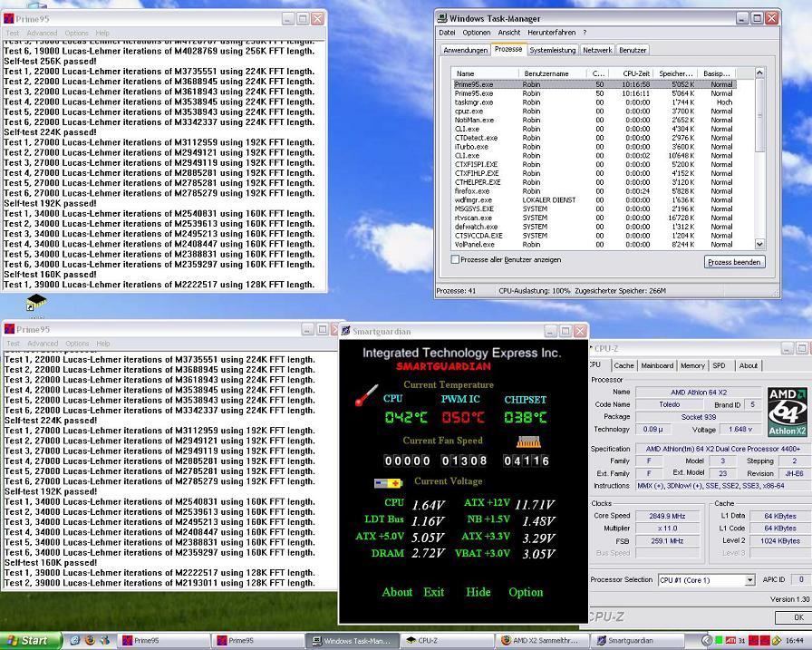This screenshot has height=650, width=812.
Task: Click the scroll-down arrow of the process list
Action: pyautogui.click(x=759, y=244)
